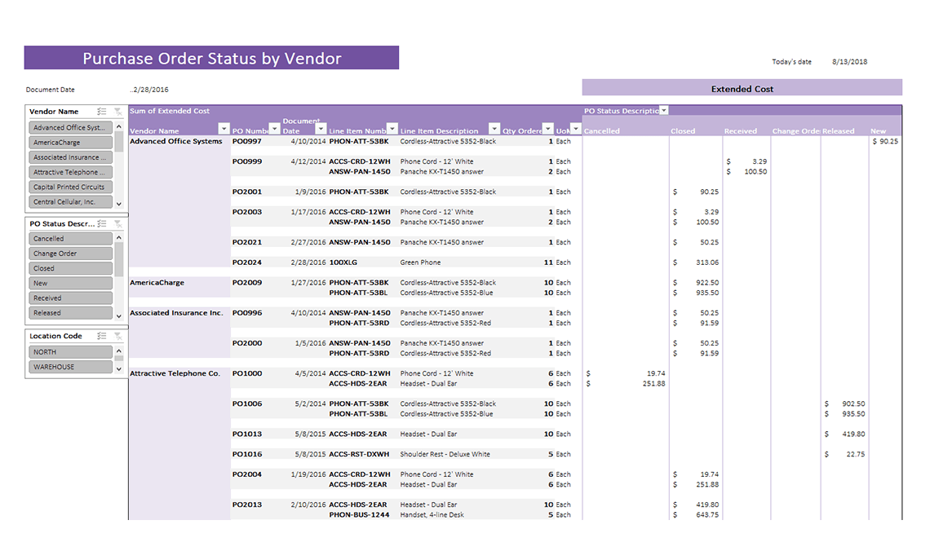Select Today's date value 8/13/2018

coord(849,62)
